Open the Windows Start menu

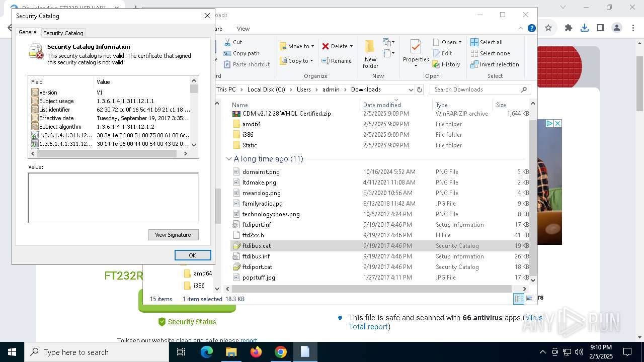(x=12, y=352)
